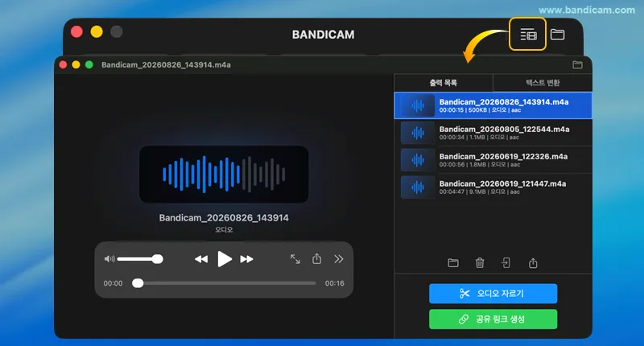The height and width of the screenshot is (346, 644).
Task: Click thumbnail of Bandicam_20260826_143914.m4a
Action: pos(418,106)
